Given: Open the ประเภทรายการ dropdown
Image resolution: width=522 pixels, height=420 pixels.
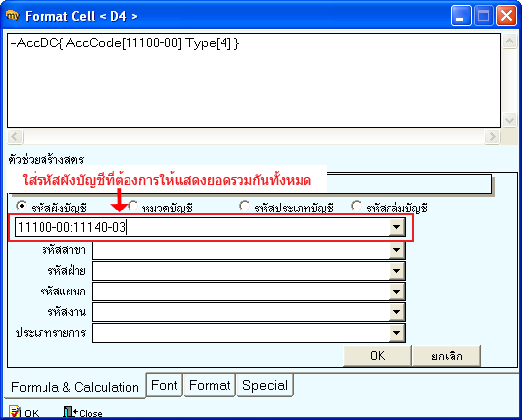Looking at the screenshot, I should click(x=396, y=333).
